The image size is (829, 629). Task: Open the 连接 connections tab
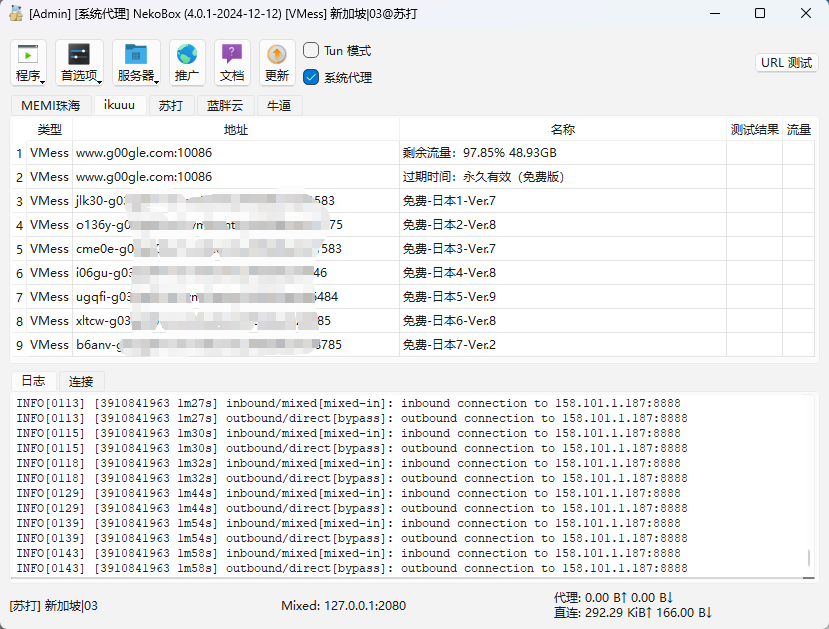pos(81,381)
